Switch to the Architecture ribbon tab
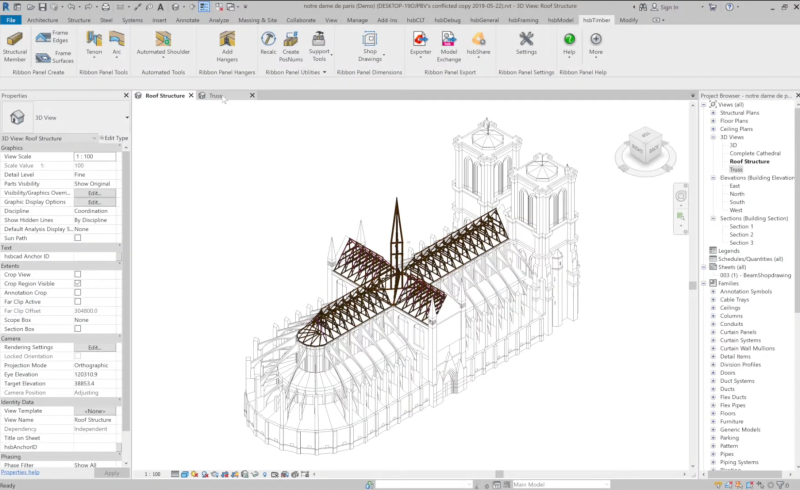The image size is (800, 490). pos(42,20)
